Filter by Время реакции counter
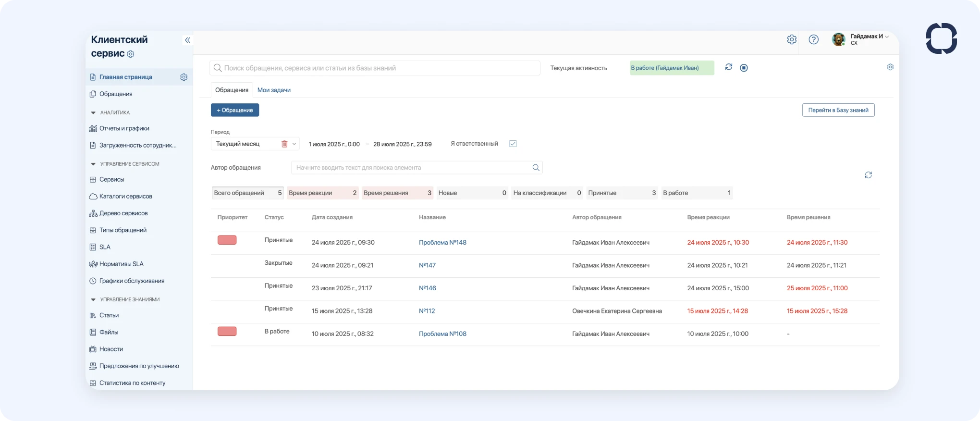 tap(322, 193)
